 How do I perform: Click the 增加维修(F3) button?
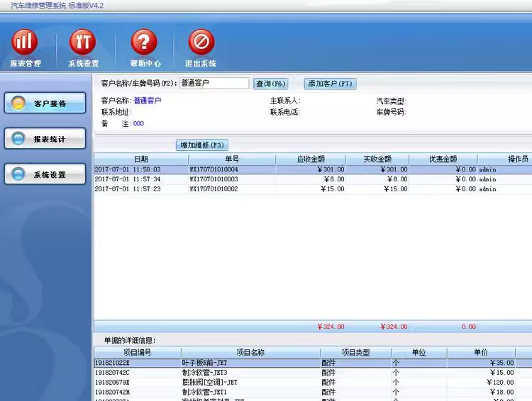tap(202, 145)
